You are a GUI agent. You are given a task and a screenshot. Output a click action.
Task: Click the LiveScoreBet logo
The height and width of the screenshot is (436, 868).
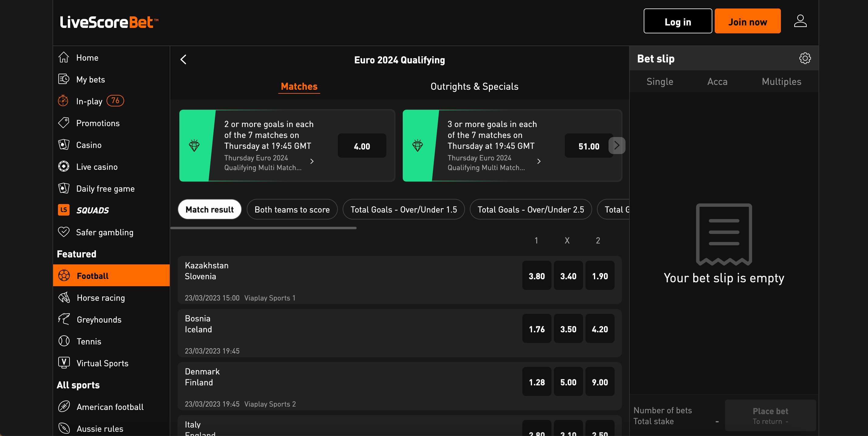109,22
